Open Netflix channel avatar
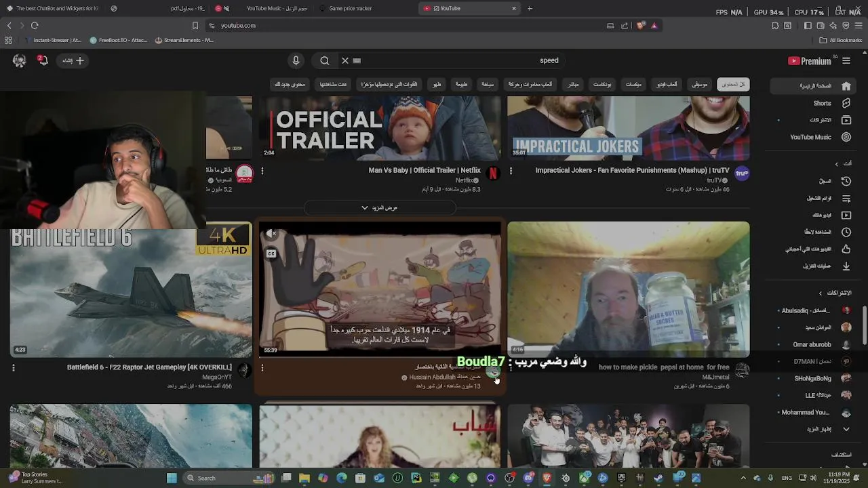 [x=493, y=174]
